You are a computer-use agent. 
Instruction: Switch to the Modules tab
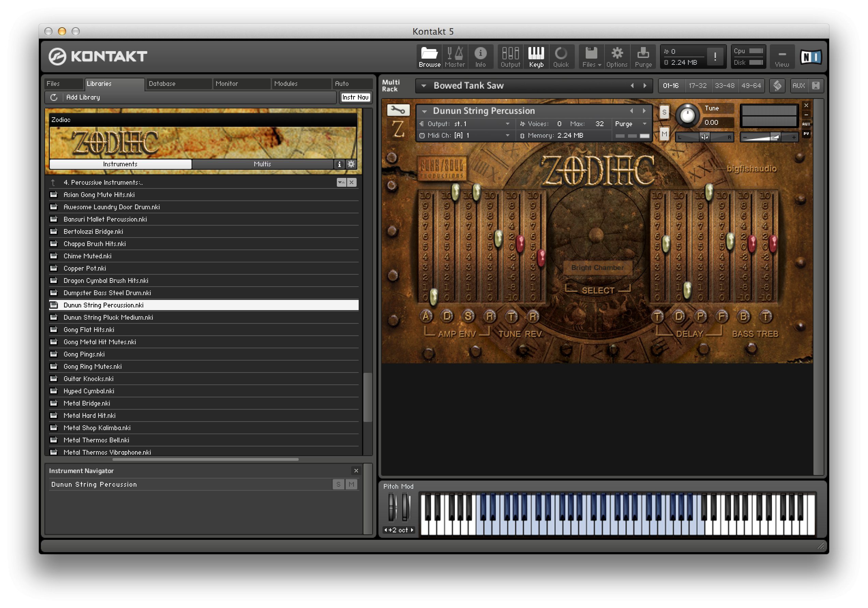coord(301,83)
